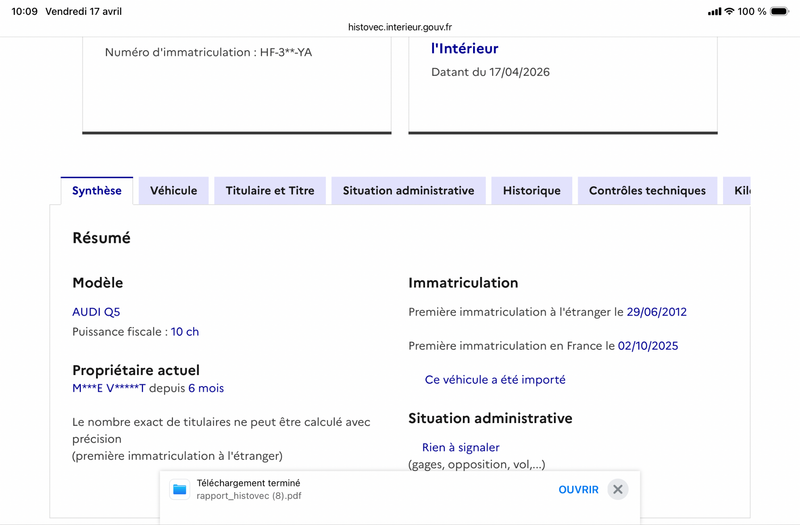
Task: Tap the battery icon in status bar
Action: 780,11
